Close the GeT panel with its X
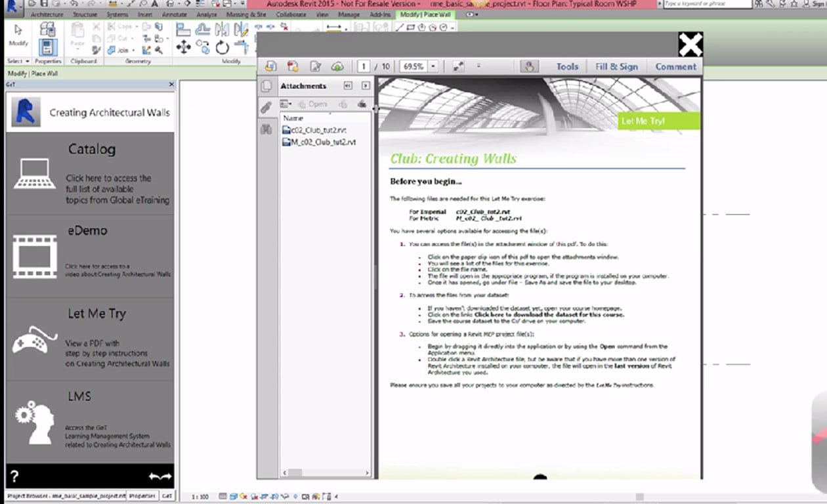Image resolution: width=827 pixels, height=504 pixels. coord(171,85)
